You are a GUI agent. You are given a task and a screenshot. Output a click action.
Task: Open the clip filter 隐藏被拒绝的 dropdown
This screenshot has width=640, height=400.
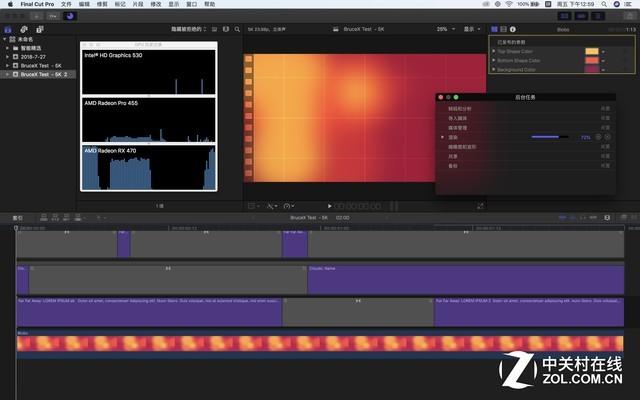click(189, 29)
